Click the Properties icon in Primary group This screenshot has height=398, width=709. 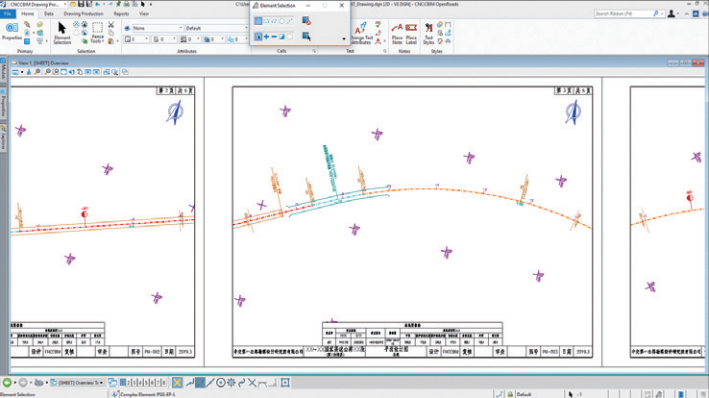[12, 31]
